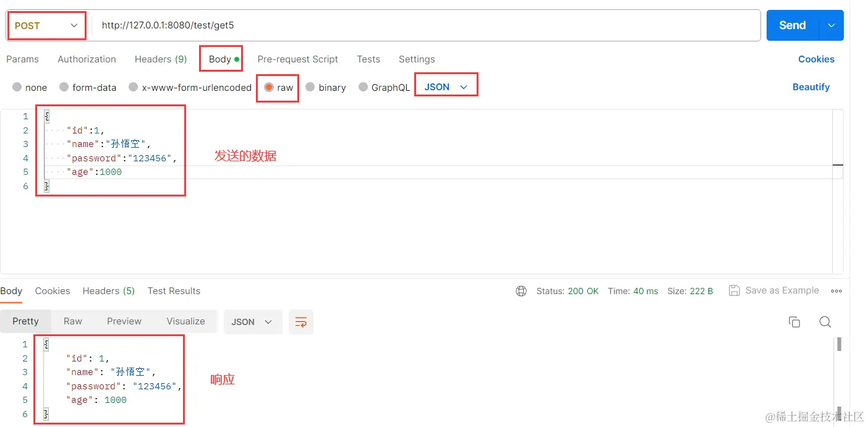Click the Size: 222 B value
Screen dimensions: 868x427
690,291
